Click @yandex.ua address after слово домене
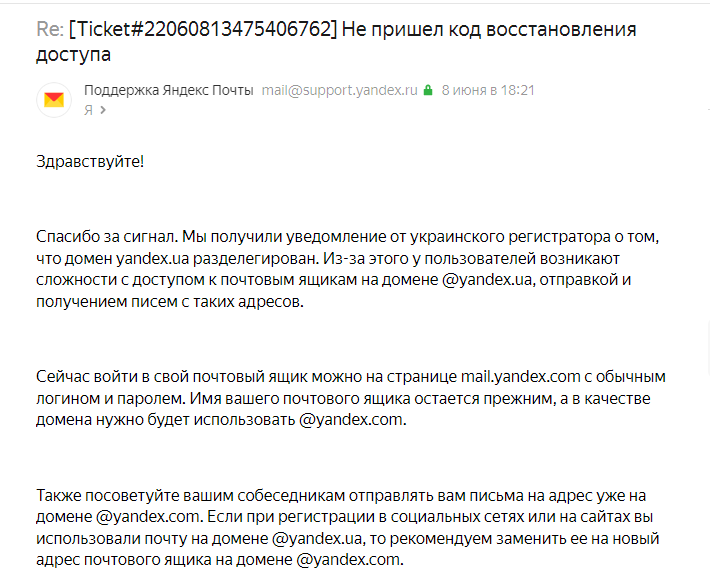This screenshot has height=585, width=710. pyautogui.click(x=489, y=280)
